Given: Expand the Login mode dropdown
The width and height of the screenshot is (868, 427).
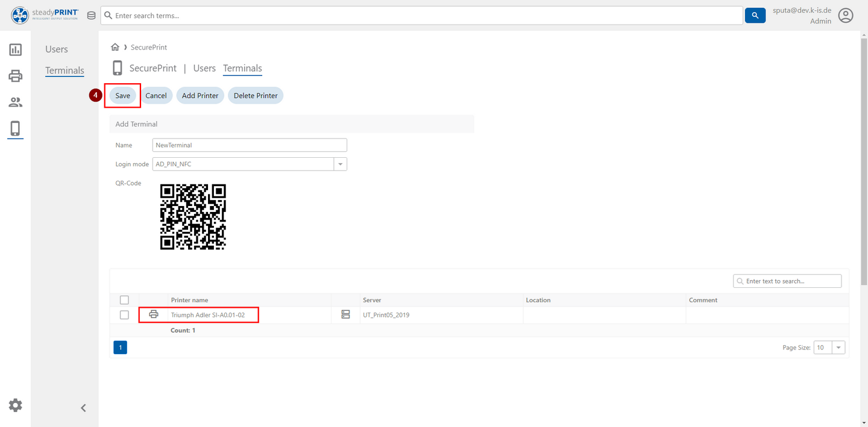Looking at the screenshot, I should click(341, 164).
